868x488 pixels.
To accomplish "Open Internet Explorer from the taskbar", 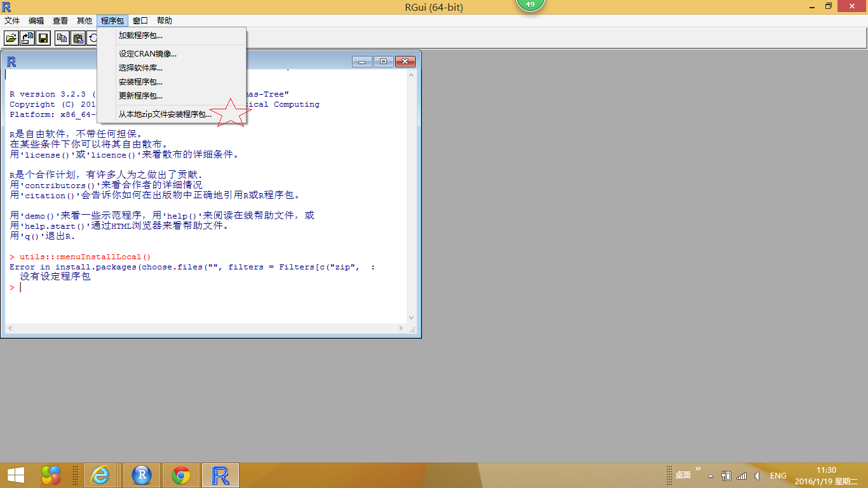I will pyautogui.click(x=100, y=475).
